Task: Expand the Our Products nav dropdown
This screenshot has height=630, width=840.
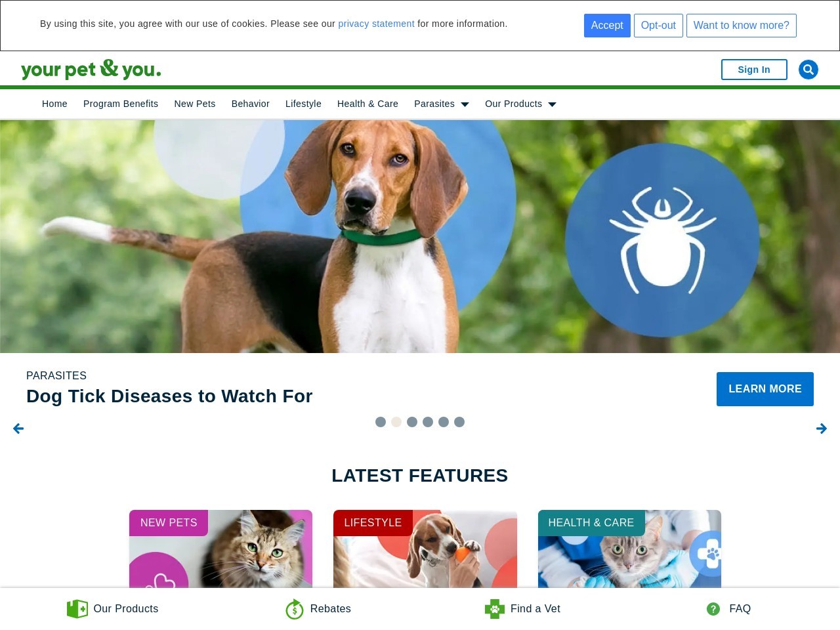Action: [x=520, y=104]
